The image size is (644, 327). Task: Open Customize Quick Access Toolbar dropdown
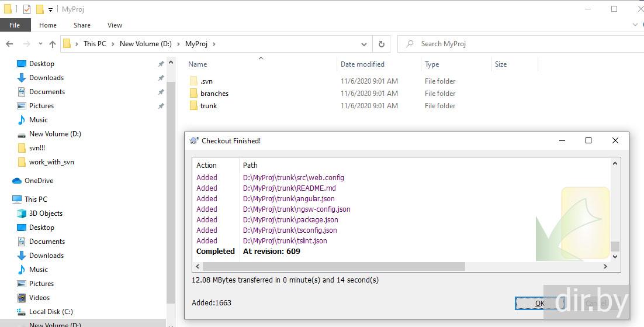51,9
